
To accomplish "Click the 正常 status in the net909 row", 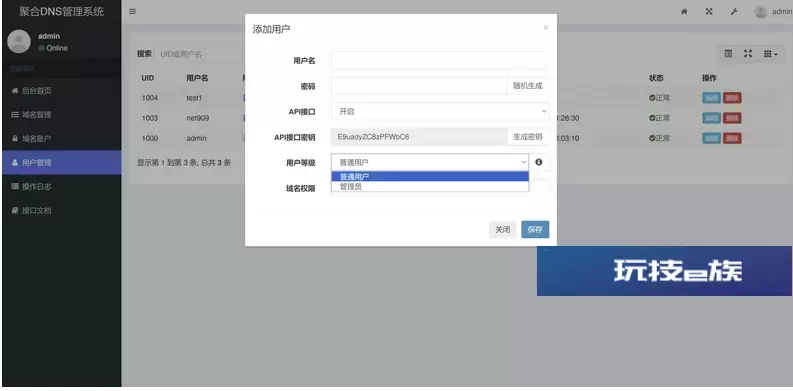I will [659, 118].
